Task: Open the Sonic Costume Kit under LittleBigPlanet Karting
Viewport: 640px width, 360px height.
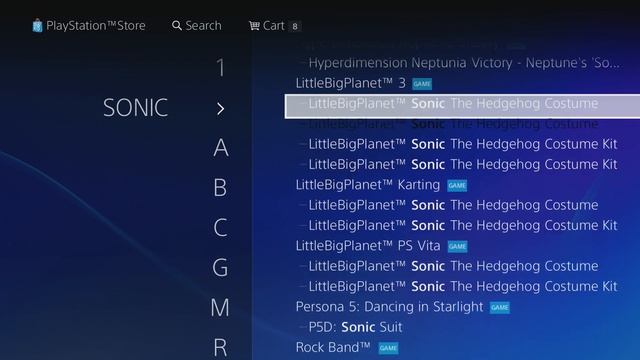Action: [463, 225]
